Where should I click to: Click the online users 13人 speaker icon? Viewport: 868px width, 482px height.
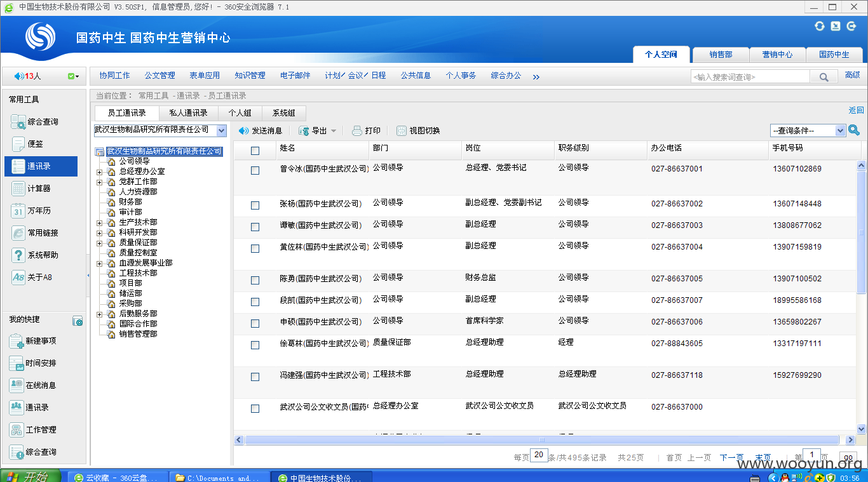tap(18, 76)
